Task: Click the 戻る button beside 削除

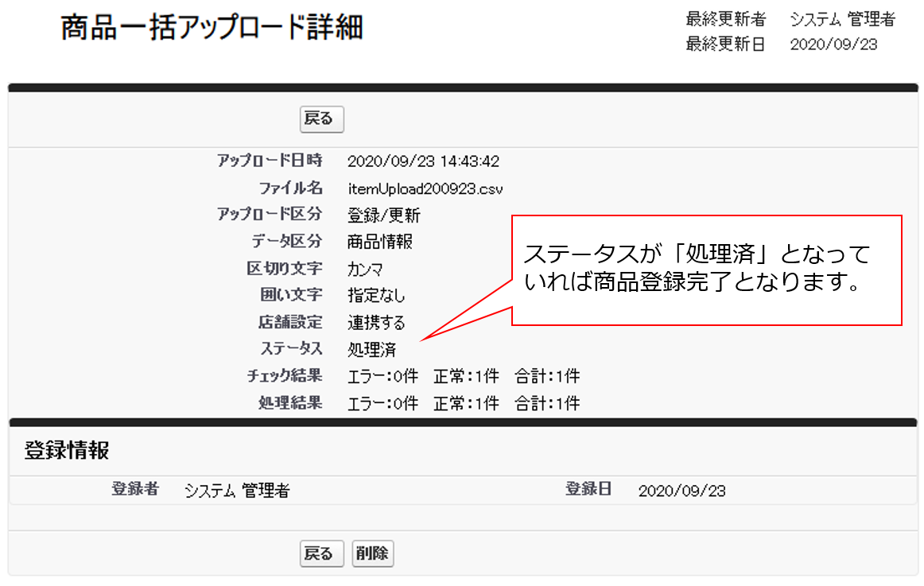Action: point(321,554)
